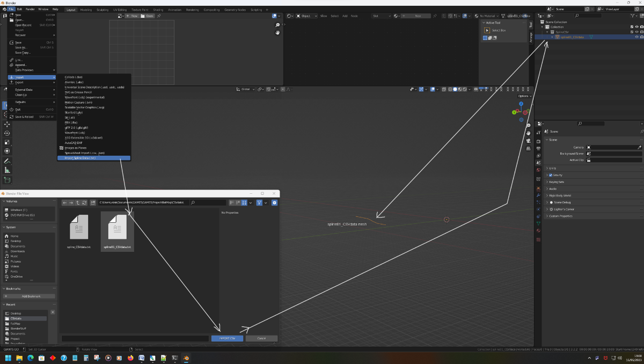The height and width of the screenshot is (364, 644).
Task: Select the Move tool in viewport toolbar
Action: pyautogui.click(x=7, y=124)
